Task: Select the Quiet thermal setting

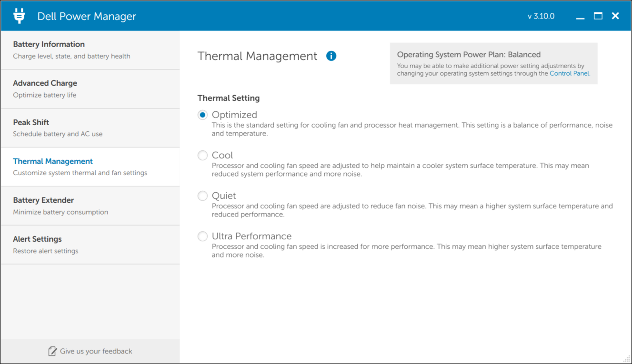Action: click(x=203, y=196)
